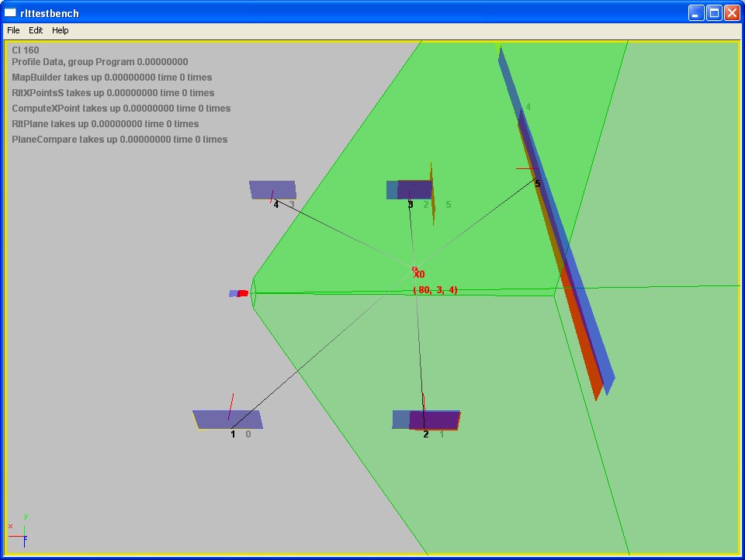Click the red coordinates label (80, 3, 4)
Screen dimensions: 745x560
click(x=435, y=290)
